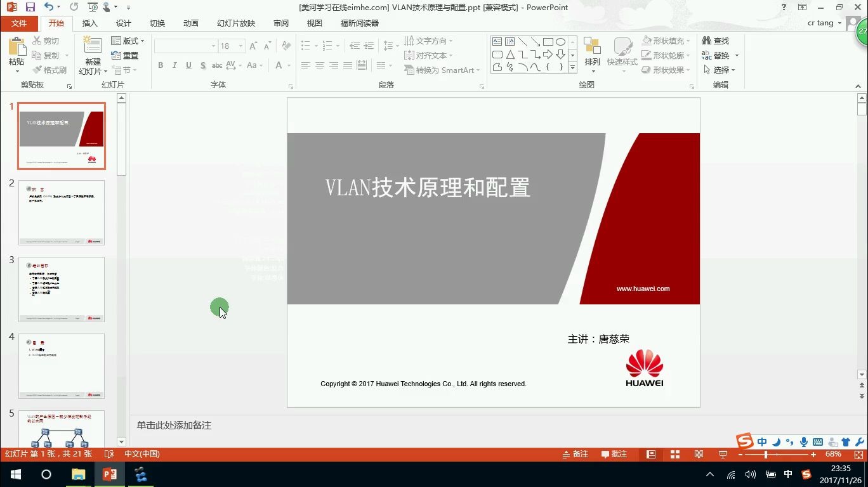This screenshot has height=487, width=868.
Task: Select the rectangle shape in shapes gallery
Action: tap(548, 42)
